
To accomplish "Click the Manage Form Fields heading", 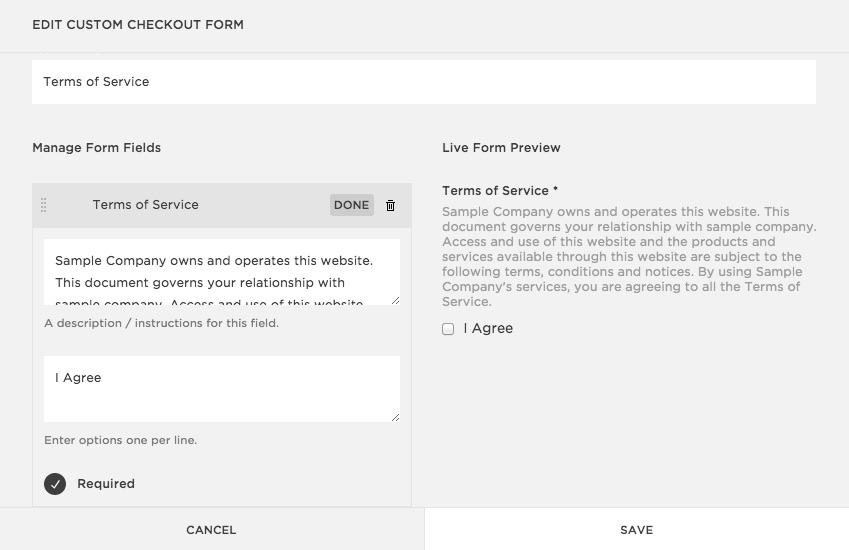I will [96, 148].
